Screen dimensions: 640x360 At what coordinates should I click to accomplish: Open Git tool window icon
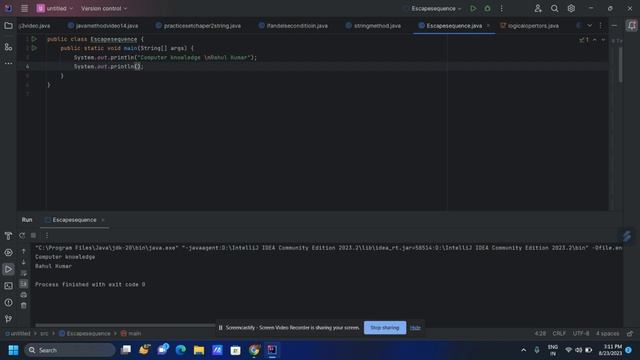click(8, 319)
